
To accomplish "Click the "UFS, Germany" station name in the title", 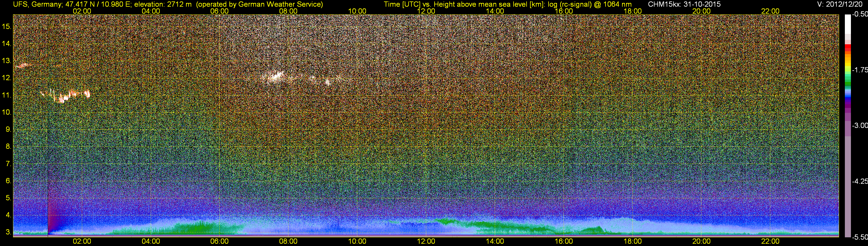I will (x=37, y=4).
